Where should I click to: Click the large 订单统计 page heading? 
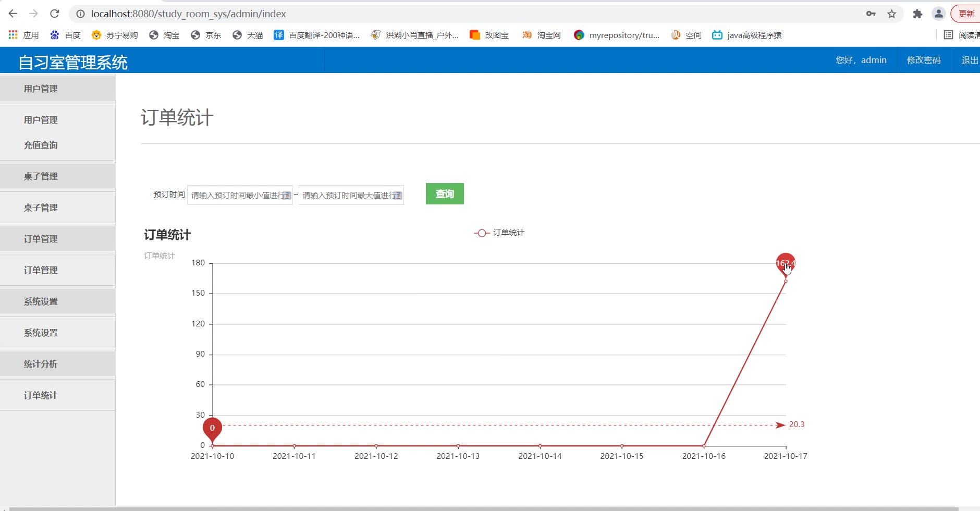point(177,118)
